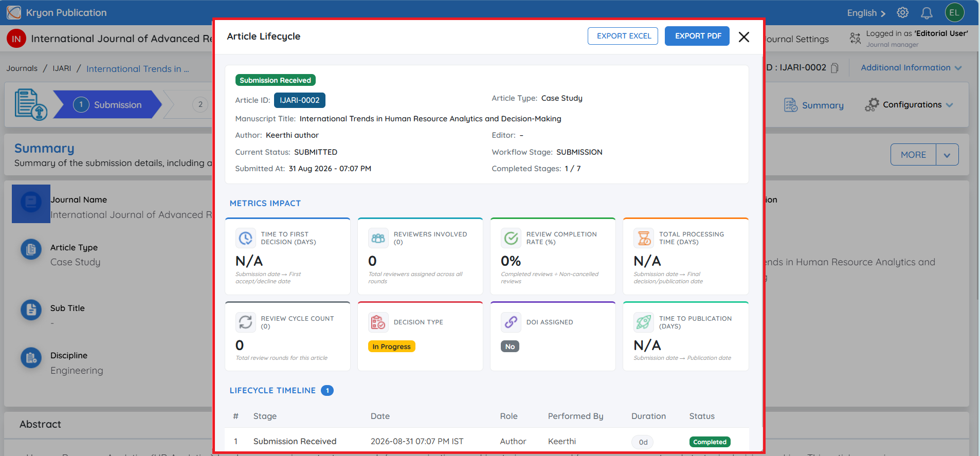This screenshot has width=980, height=456.
Task: Select workflow step 2
Action: [200, 105]
